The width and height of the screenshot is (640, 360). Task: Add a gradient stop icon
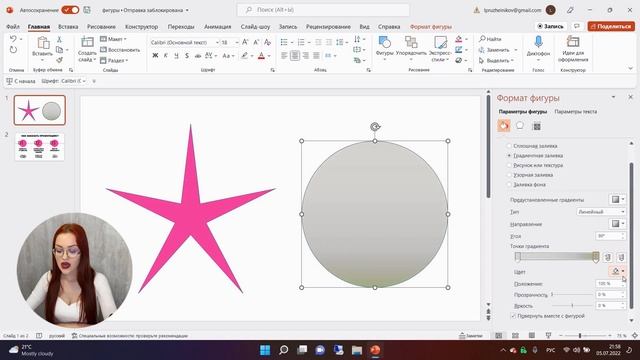[x=608, y=257]
